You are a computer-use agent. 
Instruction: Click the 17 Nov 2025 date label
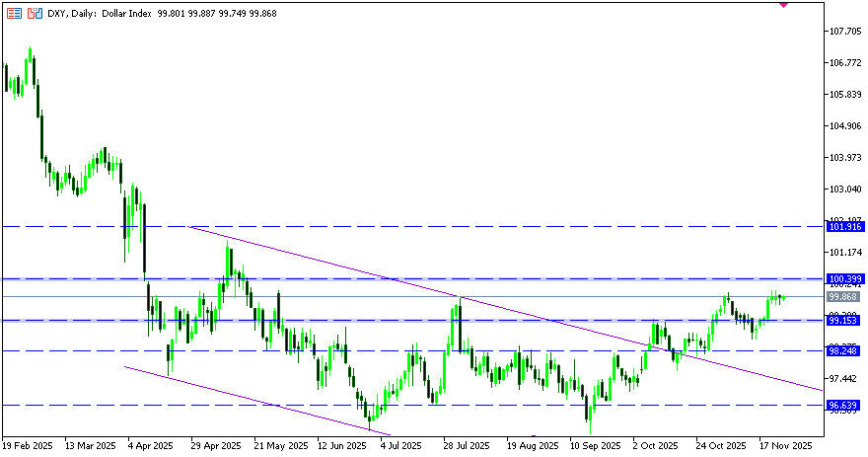coord(784,445)
